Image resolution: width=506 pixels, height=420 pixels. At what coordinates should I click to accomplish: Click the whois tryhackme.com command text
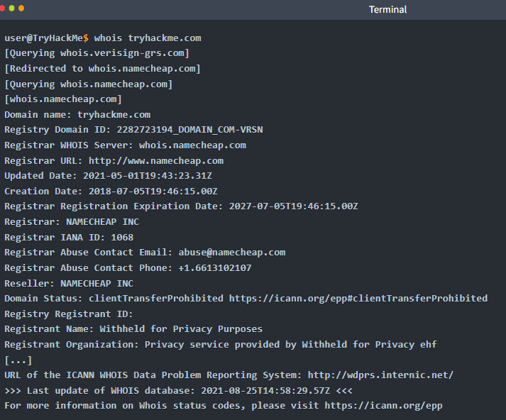click(x=148, y=38)
